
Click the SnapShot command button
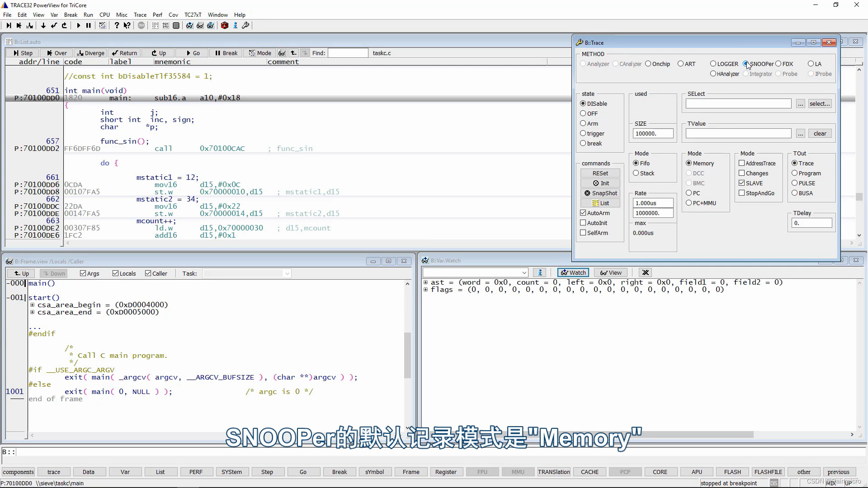pos(600,193)
